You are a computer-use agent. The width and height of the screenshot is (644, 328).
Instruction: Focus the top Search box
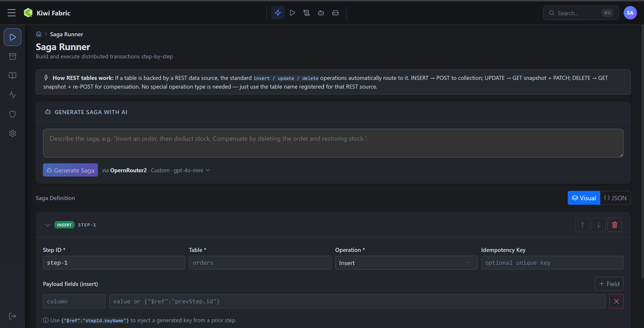tap(580, 13)
